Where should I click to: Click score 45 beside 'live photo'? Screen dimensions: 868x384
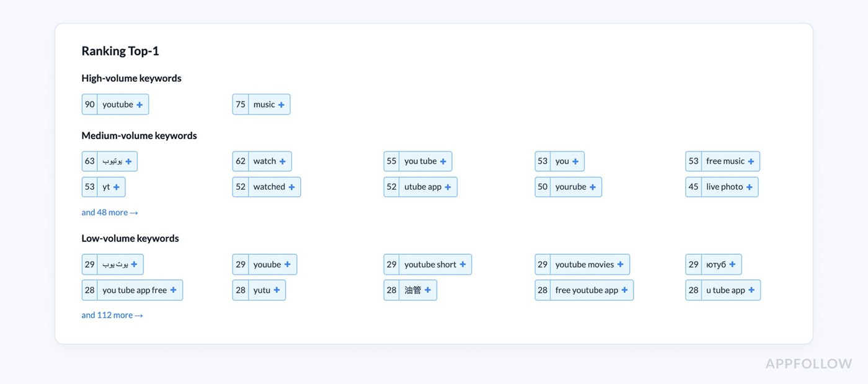click(693, 187)
